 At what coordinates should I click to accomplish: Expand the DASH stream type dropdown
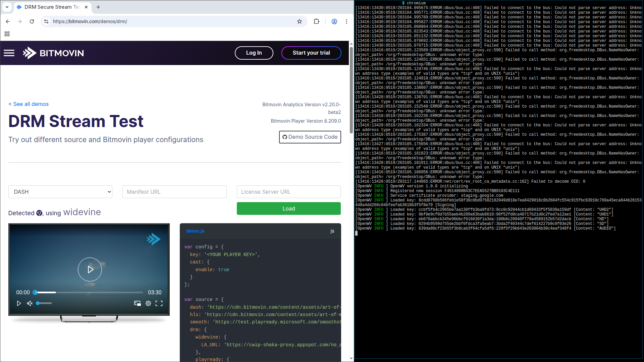tap(60, 192)
